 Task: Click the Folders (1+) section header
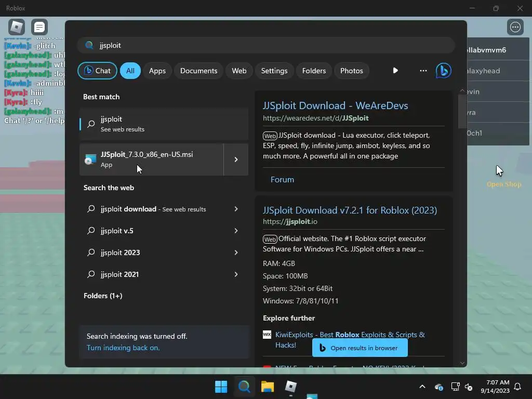(x=103, y=296)
